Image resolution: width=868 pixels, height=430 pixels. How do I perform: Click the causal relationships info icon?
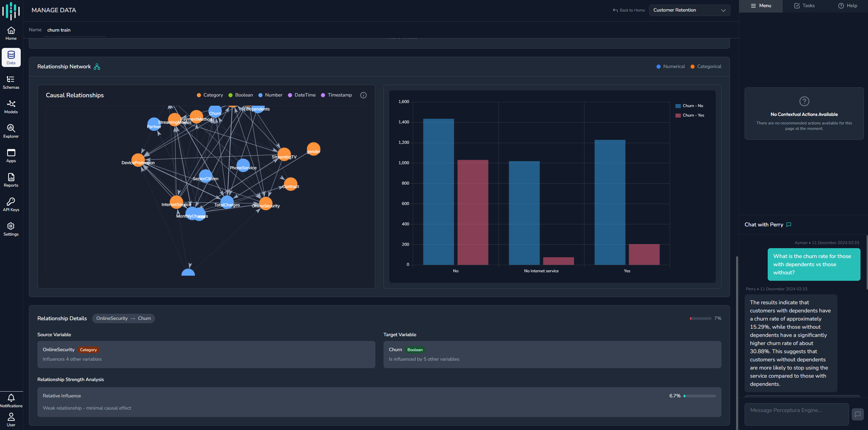pyautogui.click(x=363, y=95)
